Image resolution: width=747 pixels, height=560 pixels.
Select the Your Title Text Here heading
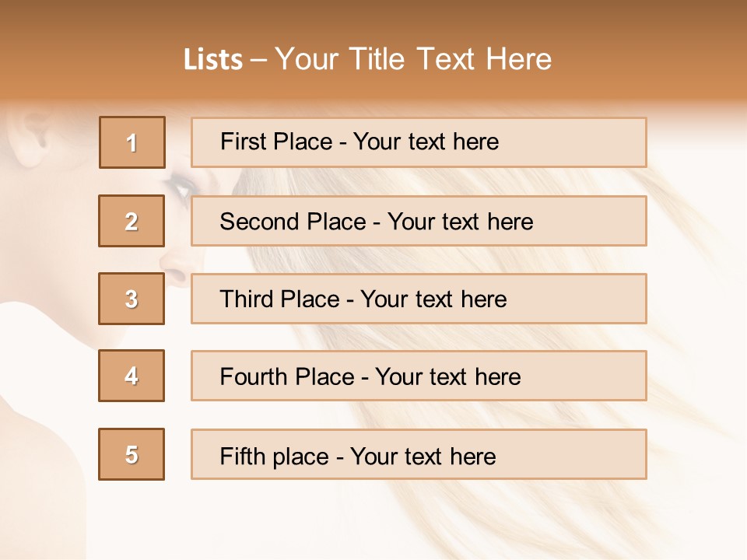(x=412, y=59)
